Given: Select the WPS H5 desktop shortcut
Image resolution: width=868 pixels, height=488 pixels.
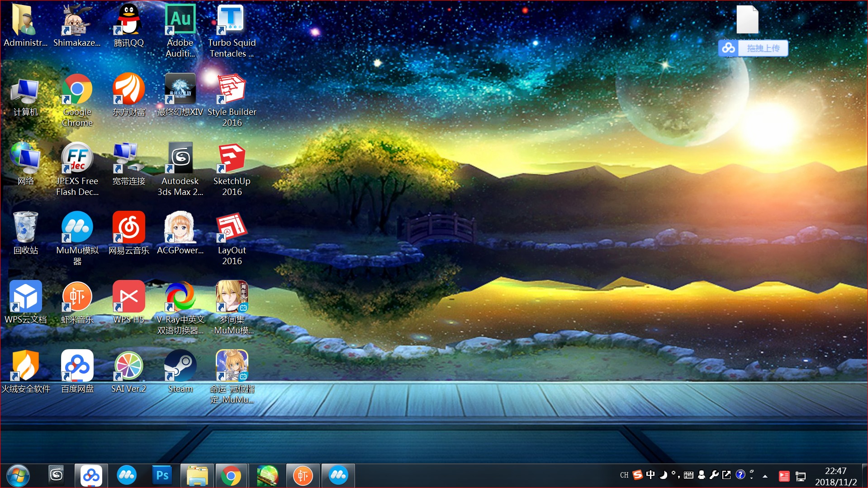Looking at the screenshot, I should point(128,303).
